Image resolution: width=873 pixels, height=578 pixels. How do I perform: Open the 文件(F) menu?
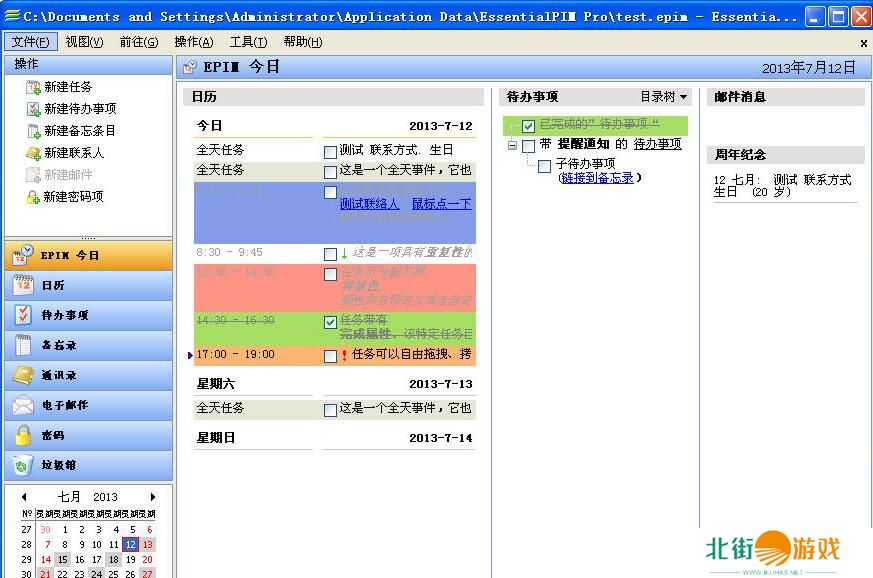point(31,42)
